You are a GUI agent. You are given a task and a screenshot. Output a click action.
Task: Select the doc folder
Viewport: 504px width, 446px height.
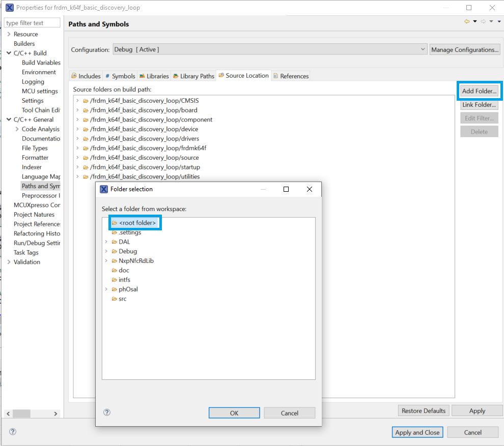[x=124, y=271]
